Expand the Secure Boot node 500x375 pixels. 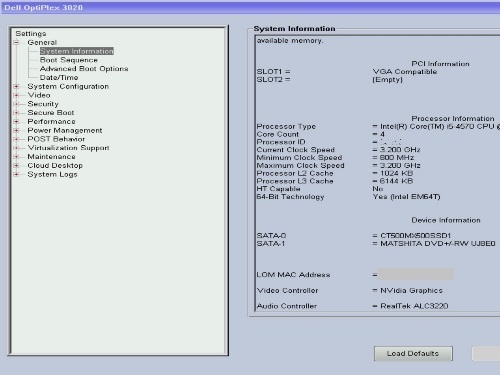pyautogui.click(x=16, y=113)
